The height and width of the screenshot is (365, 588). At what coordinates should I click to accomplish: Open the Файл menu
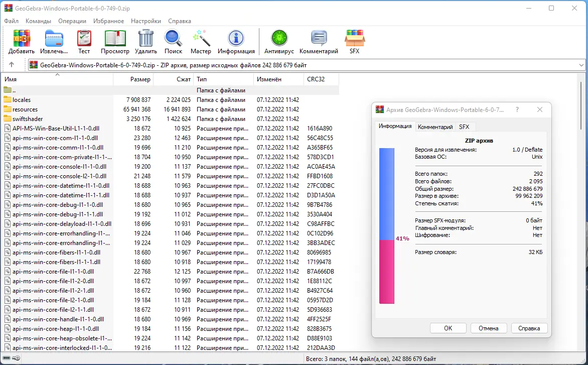[11, 21]
